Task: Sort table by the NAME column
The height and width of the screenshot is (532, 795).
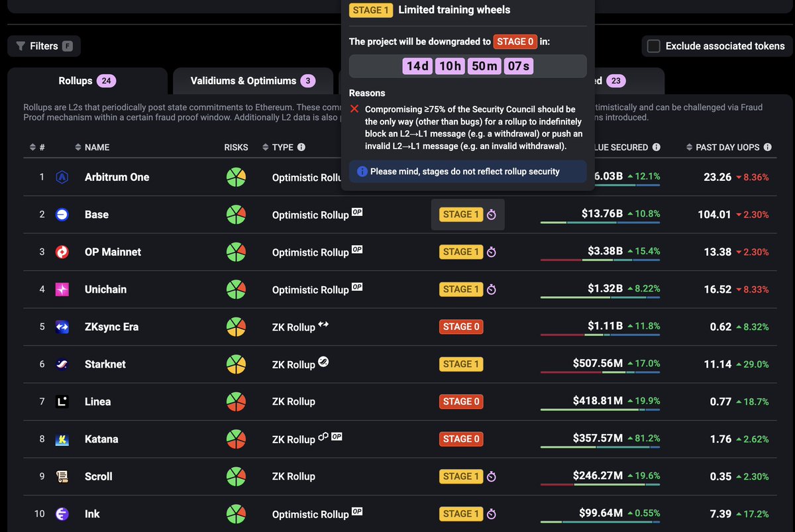Action: tap(91, 147)
